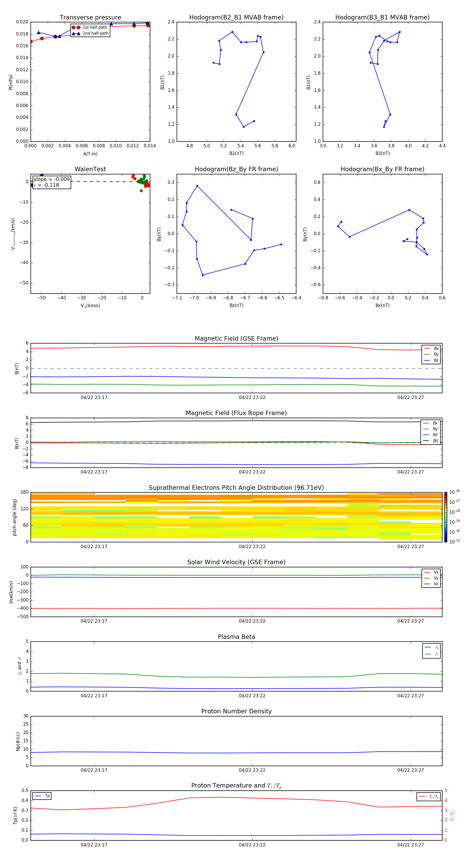
Task: Click the βp legend entry in Plasma Beta plot
Action: (x=431, y=647)
